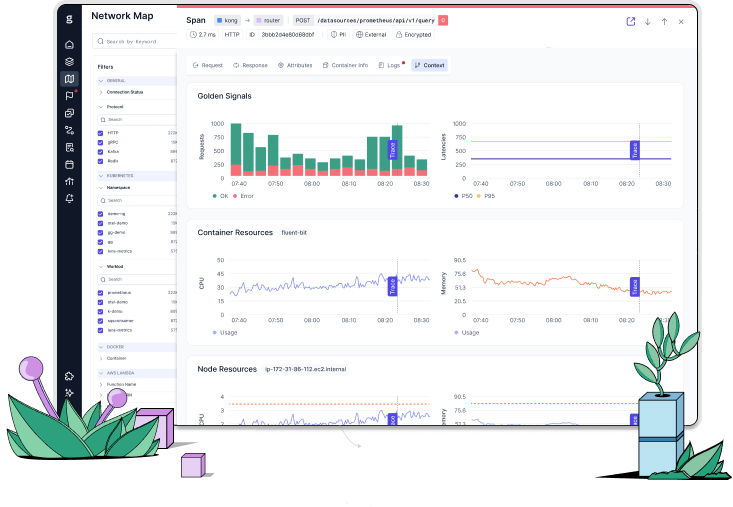Open the flag icon with red dot
This screenshot has height=507, width=733.
point(69,96)
